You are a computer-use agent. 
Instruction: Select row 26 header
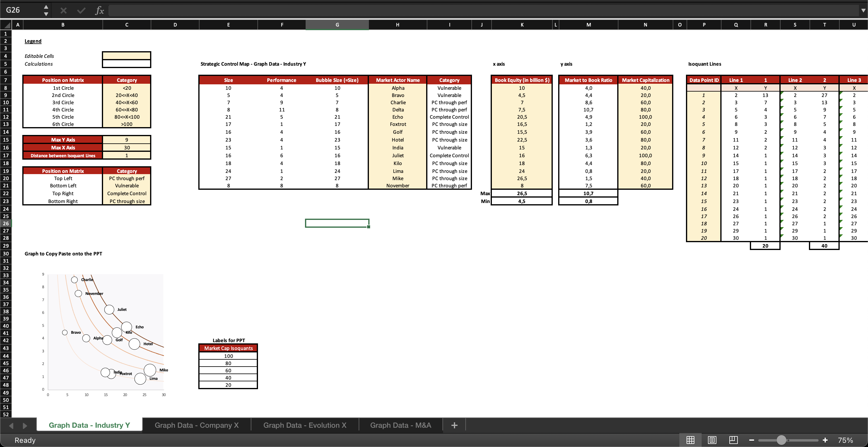point(6,223)
